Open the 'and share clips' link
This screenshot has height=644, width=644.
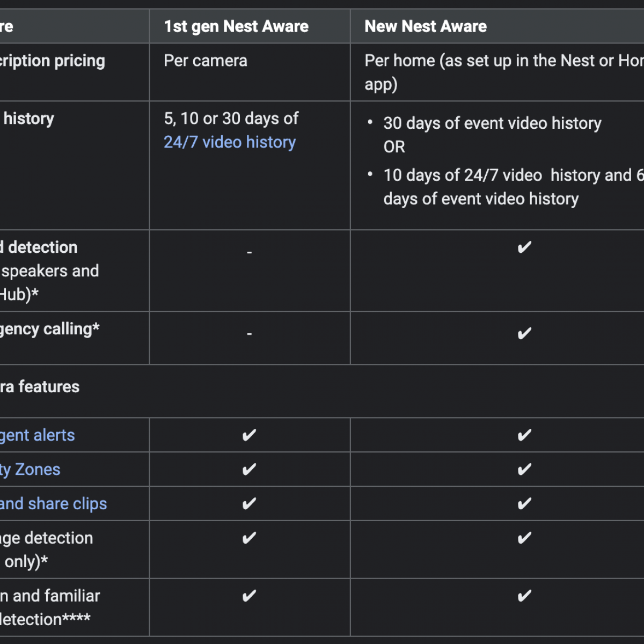pyautogui.click(x=53, y=504)
